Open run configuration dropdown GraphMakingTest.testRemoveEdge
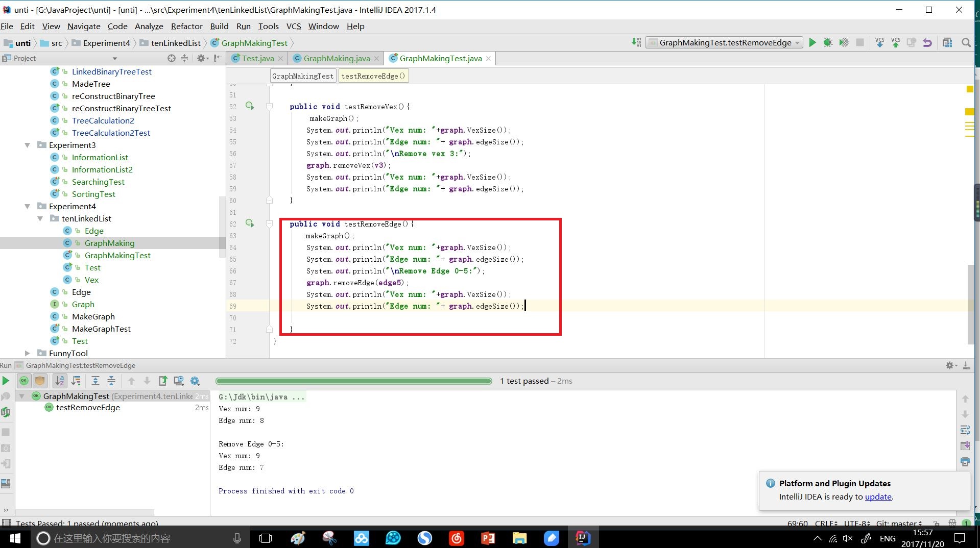Image resolution: width=980 pixels, height=548 pixels. pos(725,42)
